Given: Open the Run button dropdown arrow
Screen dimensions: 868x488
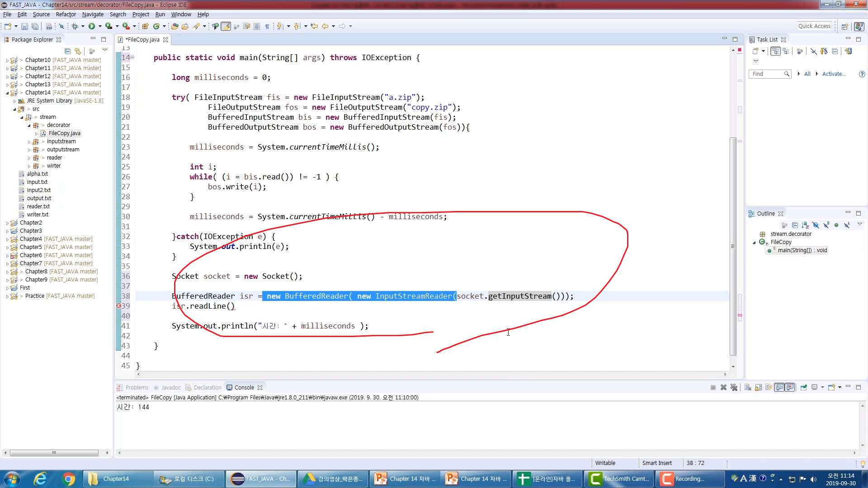Looking at the screenshot, I should tap(100, 26).
